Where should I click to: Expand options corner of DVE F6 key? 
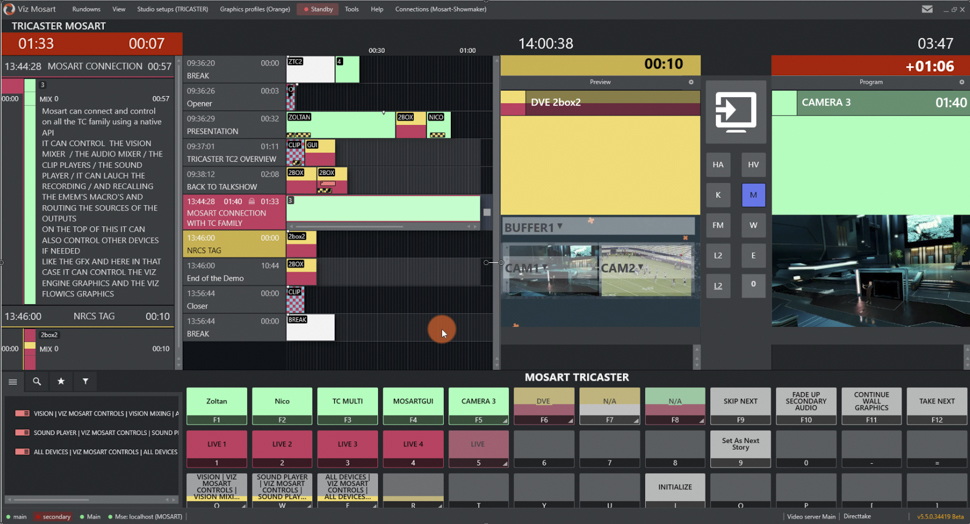click(570, 421)
